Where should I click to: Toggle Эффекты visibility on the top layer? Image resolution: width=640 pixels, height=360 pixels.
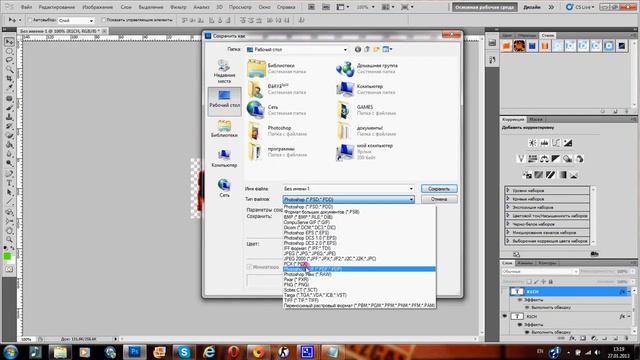pyautogui.click(x=520, y=300)
